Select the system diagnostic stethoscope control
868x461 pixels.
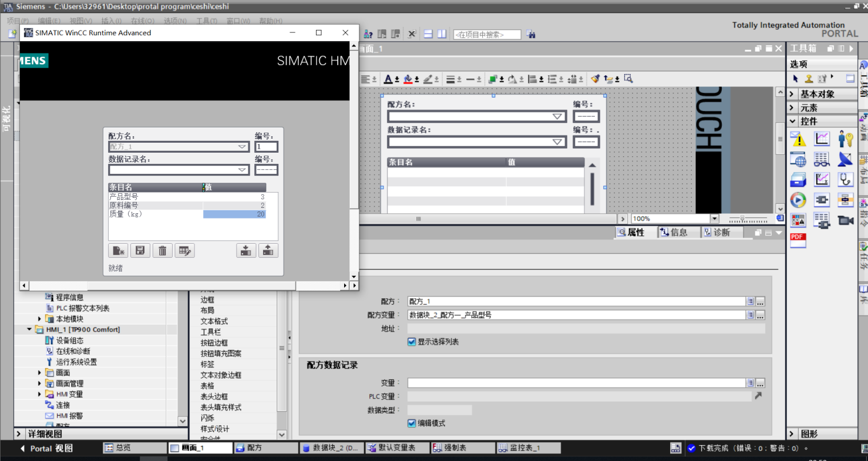846,180
